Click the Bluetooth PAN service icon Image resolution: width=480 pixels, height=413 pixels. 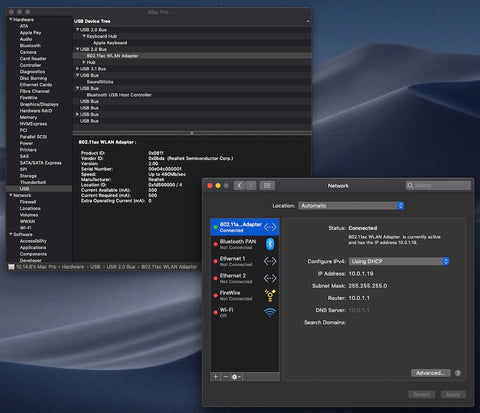(270, 244)
